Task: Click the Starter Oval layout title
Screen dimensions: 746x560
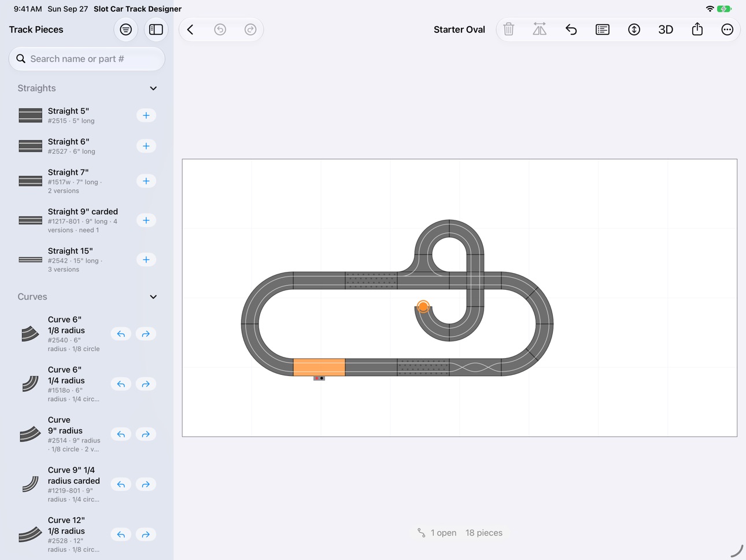Action: click(459, 30)
